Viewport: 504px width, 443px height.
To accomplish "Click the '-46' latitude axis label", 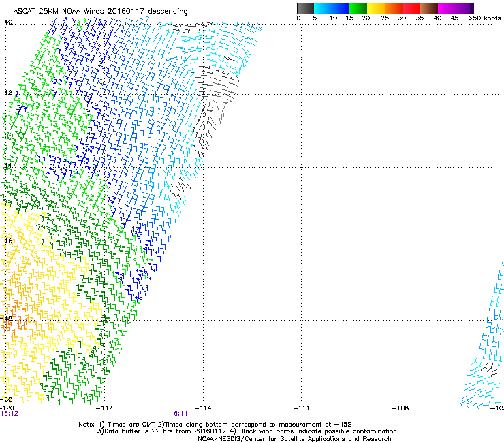I will pos(6,241).
